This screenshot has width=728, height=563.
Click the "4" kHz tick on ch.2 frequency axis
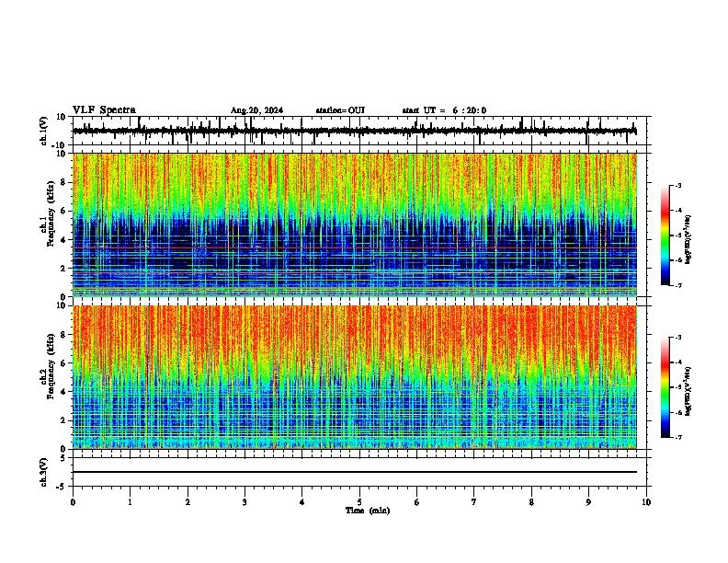pos(63,392)
